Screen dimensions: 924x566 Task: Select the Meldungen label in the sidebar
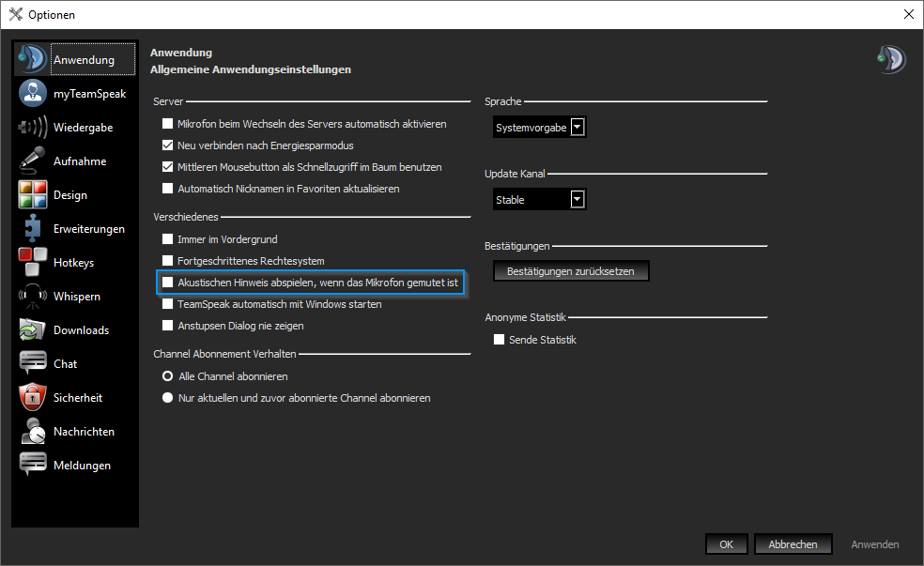point(82,466)
